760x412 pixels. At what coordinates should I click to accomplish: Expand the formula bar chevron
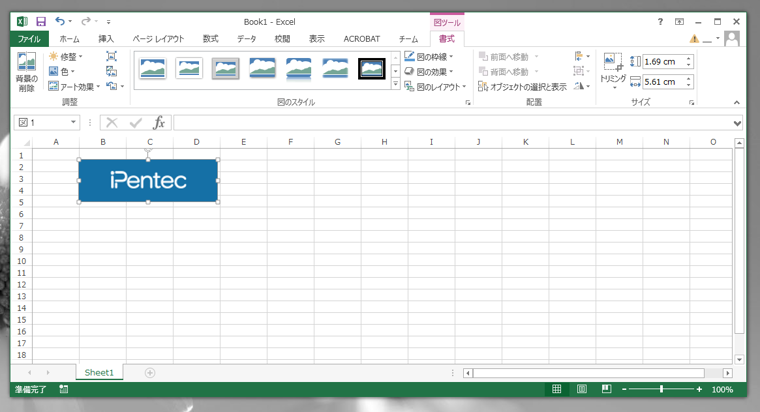point(737,123)
